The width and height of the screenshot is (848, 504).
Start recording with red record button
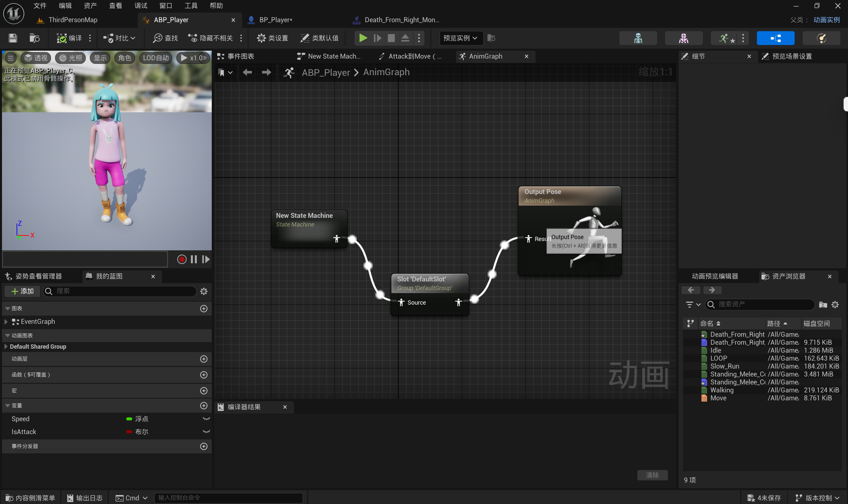point(182,260)
